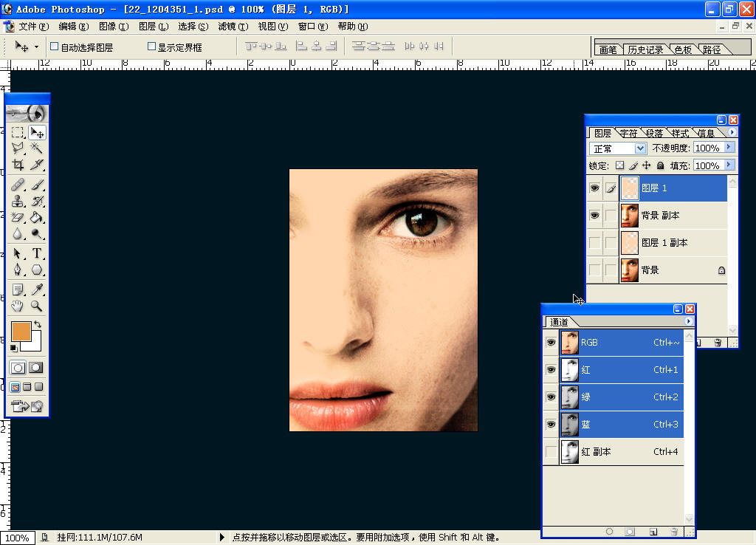Hide the 图层 1 layer visibility

click(594, 188)
